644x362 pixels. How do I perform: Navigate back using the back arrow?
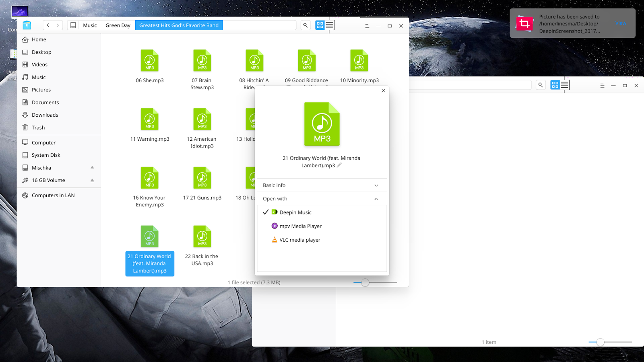click(x=48, y=25)
